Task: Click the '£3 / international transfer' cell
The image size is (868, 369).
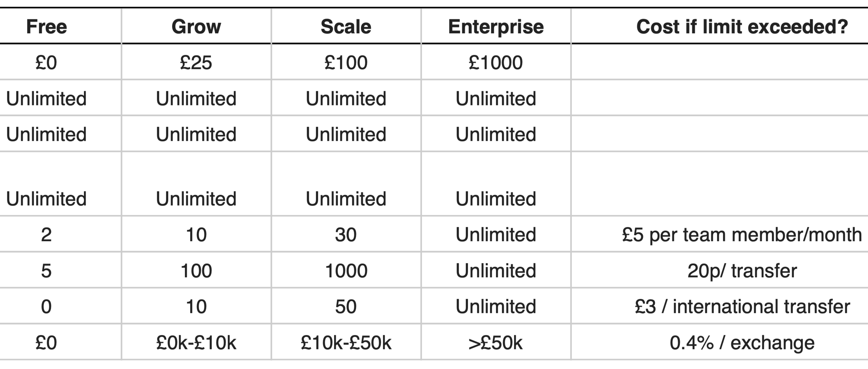Action: pyautogui.click(x=742, y=306)
